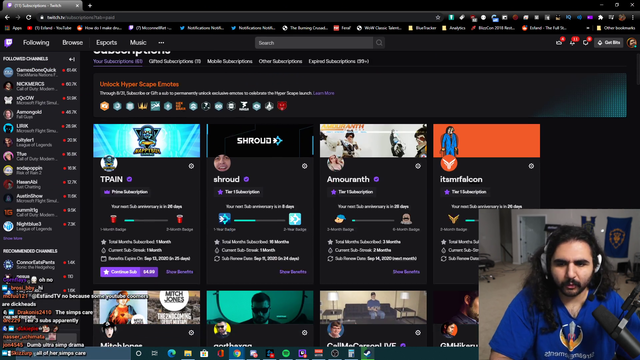Open a new browser tab
Viewport: 640px width, 360px height.
point(90,5)
